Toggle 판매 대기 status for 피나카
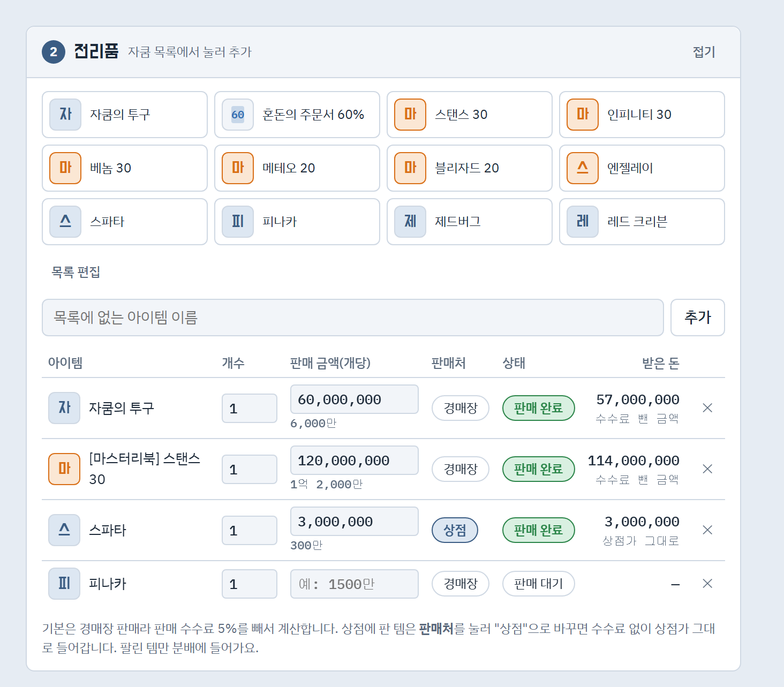 pyautogui.click(x=539, y=584)
